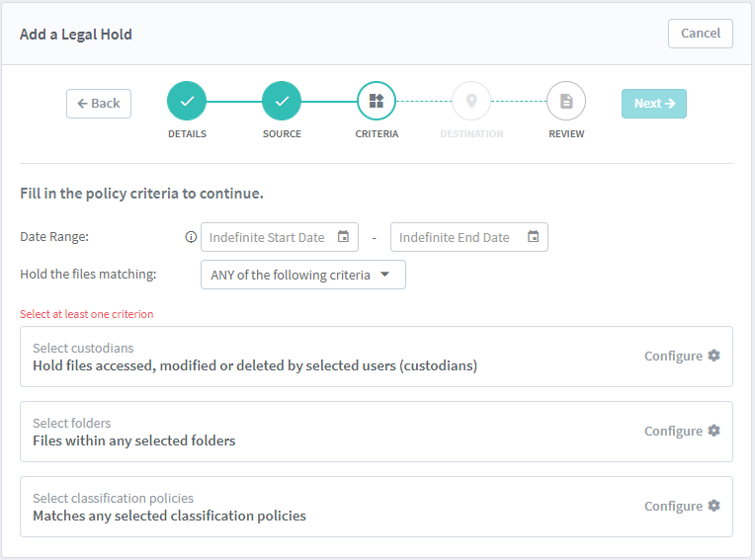Image resolution: width=755 pixels, height=560 pixels.
Task: Open the end date calendar picker icon
Action: click(x=533, y=236)
